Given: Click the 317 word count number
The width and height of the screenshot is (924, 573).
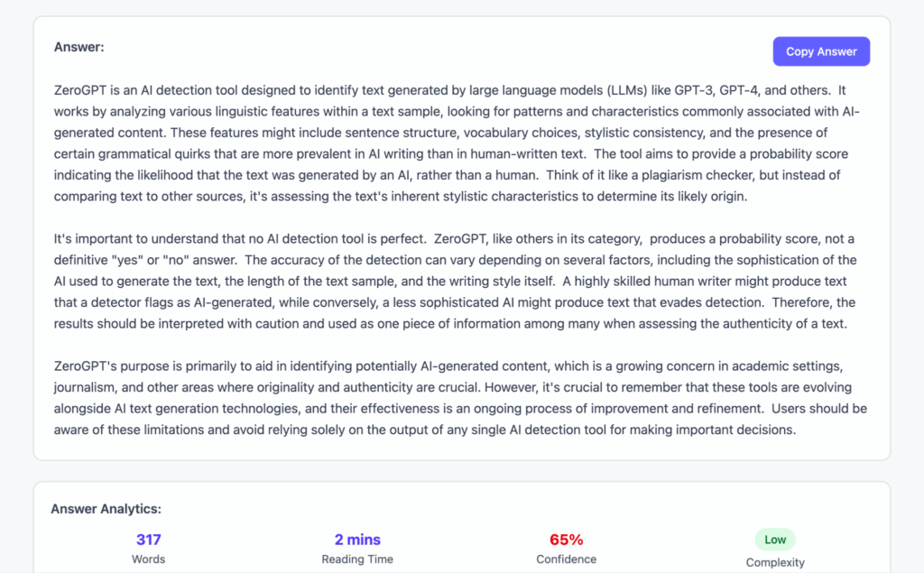Looking at the screenshot, I should tap(149, 540).
